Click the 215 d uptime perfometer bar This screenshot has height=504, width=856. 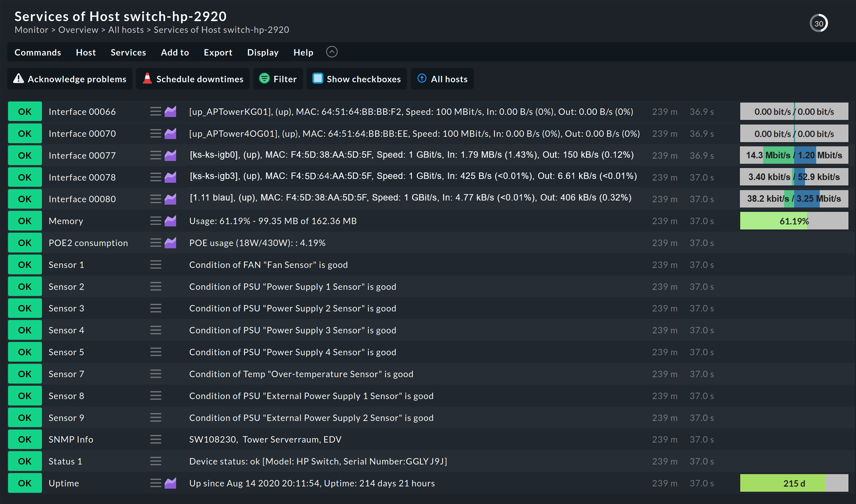(x=794, y=483)
